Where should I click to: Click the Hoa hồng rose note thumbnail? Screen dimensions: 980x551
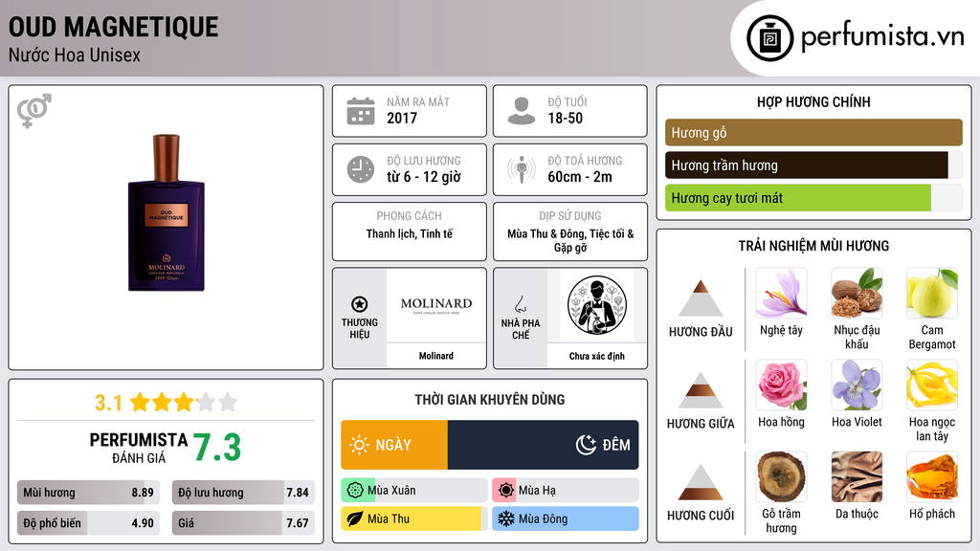(x=781, y=386)
